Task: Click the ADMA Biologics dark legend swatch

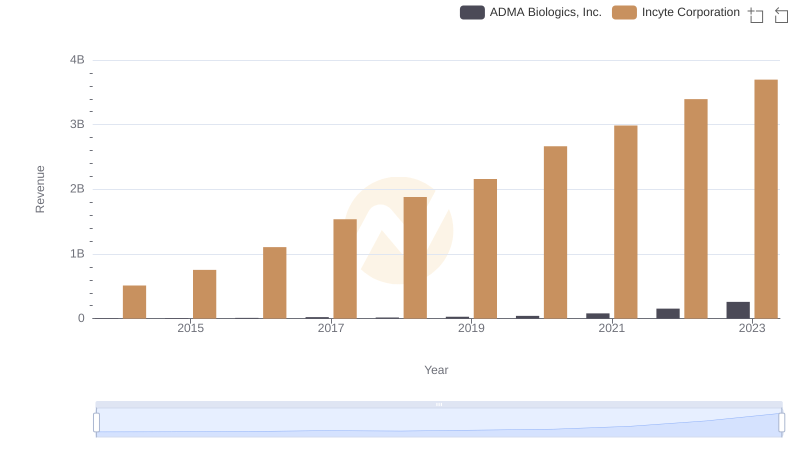Action: coord(472,12)
